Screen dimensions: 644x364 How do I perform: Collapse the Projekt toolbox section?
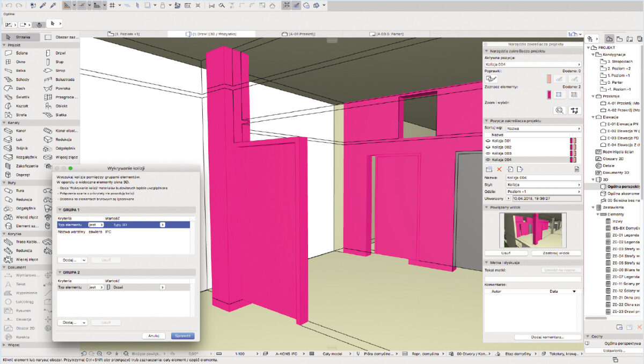(x=3, y=45)
